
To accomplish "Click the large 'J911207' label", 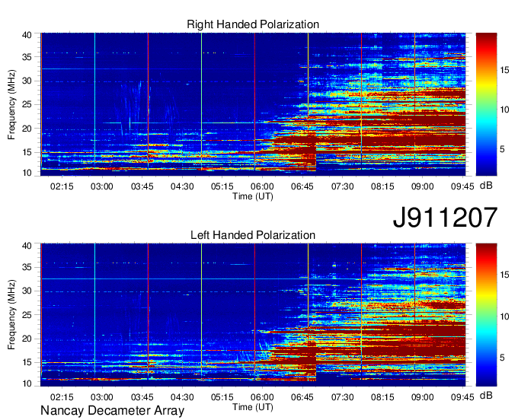I will (x=445, y=218).
